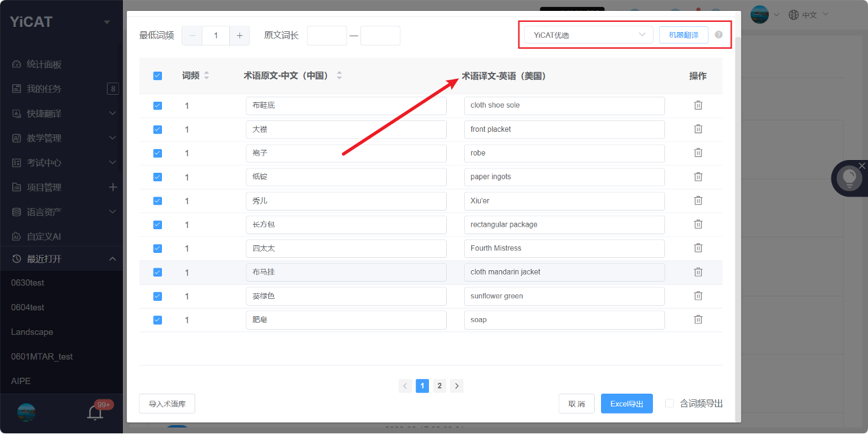Open the YiCAT优选 engine dropdown
The height and width of the screenshot is (434, 868).
(588, 35)
